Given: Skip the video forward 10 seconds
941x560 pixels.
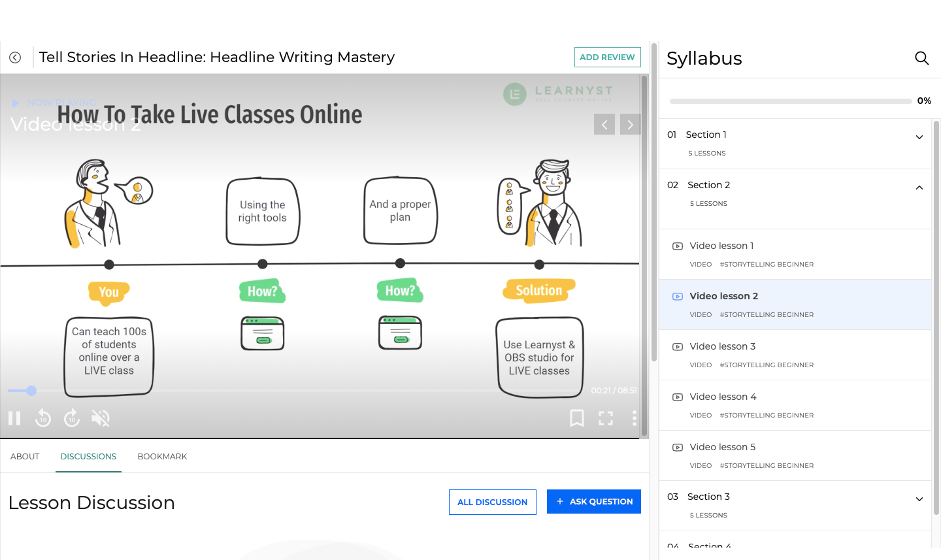Looking at the screenshot, I should 72,418.
